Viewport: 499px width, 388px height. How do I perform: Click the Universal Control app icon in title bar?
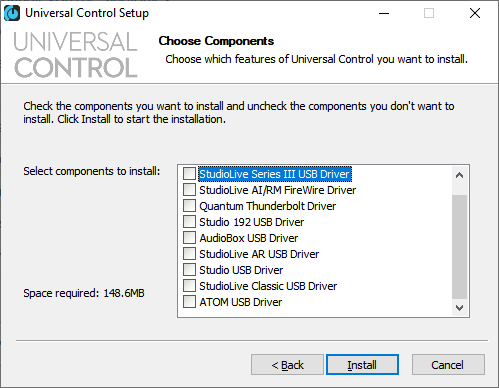click(x=12, y=13)
